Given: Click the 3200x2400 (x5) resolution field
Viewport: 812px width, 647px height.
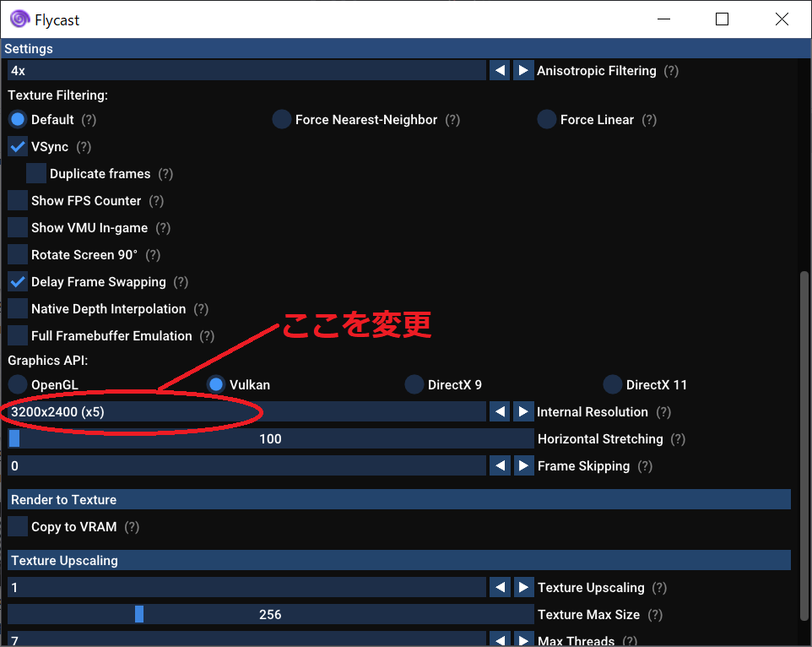Looking at the screenshot, I should pyautogui.click(x=247, y=411).
